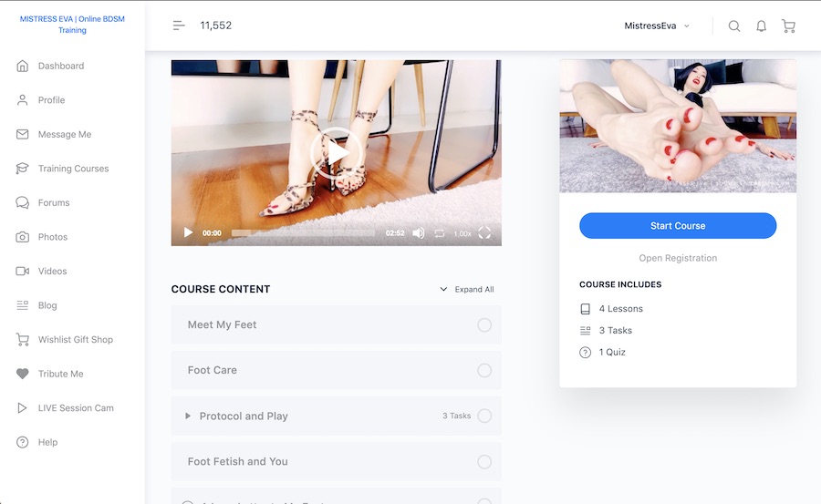Viewport: 821px width, 504px height.
Task: Mark Meet My Feet lesson completion circle
Action: click(x=484, y=325)
